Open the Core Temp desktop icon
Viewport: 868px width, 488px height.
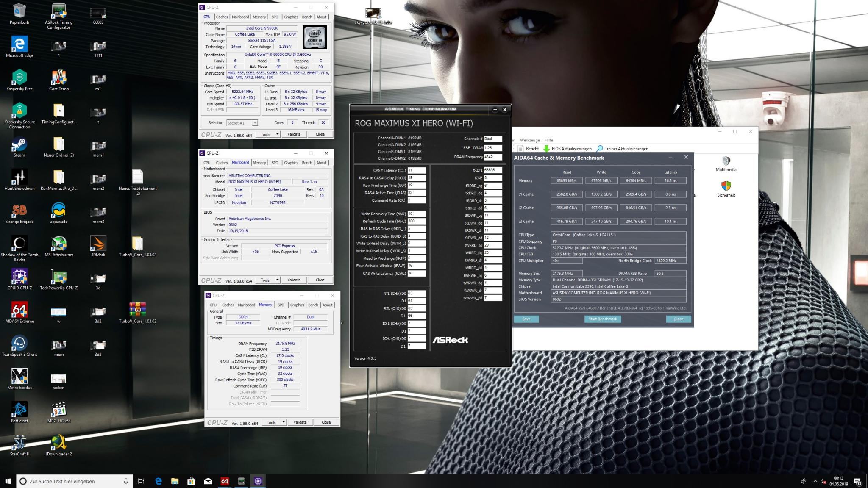point(59,78)
